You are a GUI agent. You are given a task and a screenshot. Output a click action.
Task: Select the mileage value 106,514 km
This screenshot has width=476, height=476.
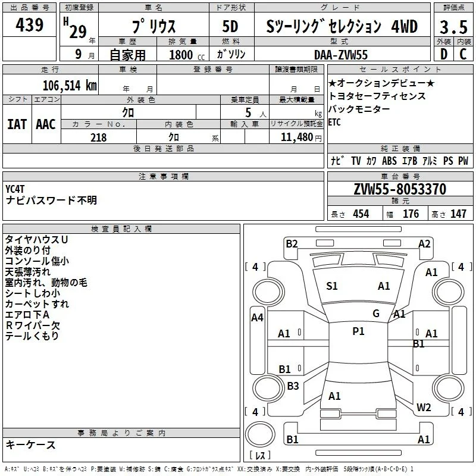pos(70,86)
